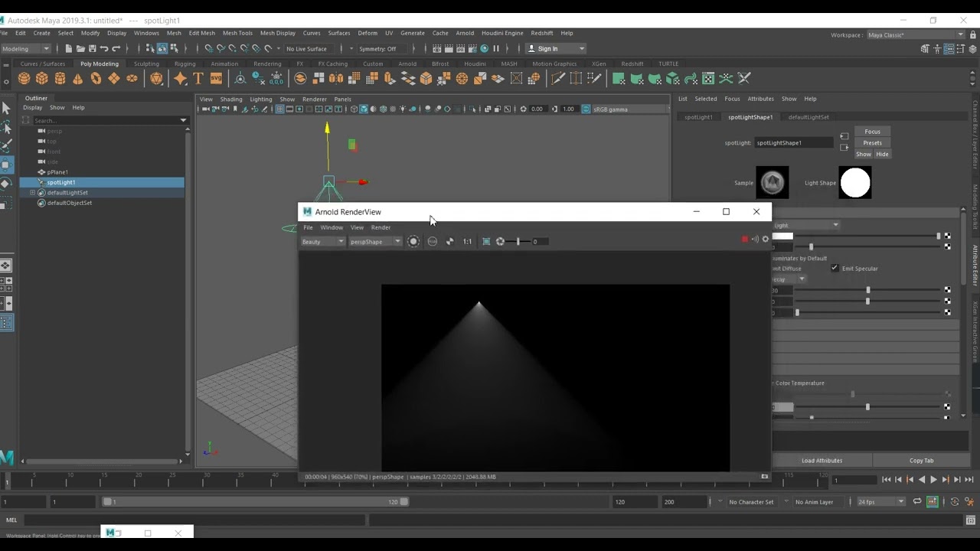Click the New Scene icon
The height and width of the screenshot is (551, 980).
[x=68, y=48]
